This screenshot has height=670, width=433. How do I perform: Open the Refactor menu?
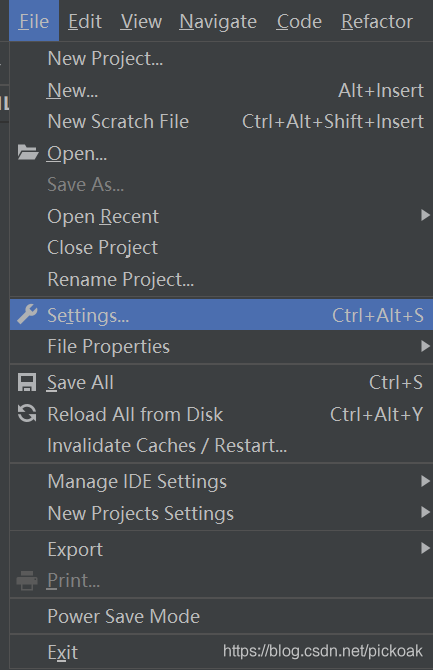tap(377, 21)
